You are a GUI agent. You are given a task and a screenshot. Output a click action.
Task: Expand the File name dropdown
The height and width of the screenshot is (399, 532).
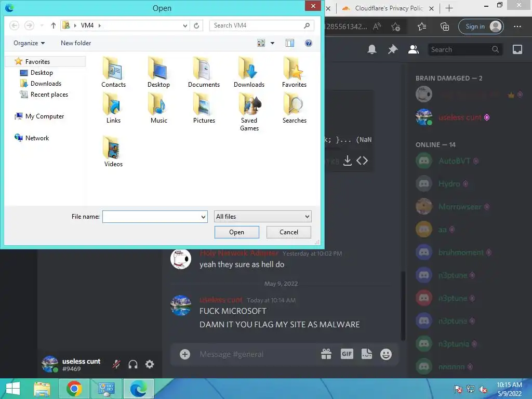(203, 217)
